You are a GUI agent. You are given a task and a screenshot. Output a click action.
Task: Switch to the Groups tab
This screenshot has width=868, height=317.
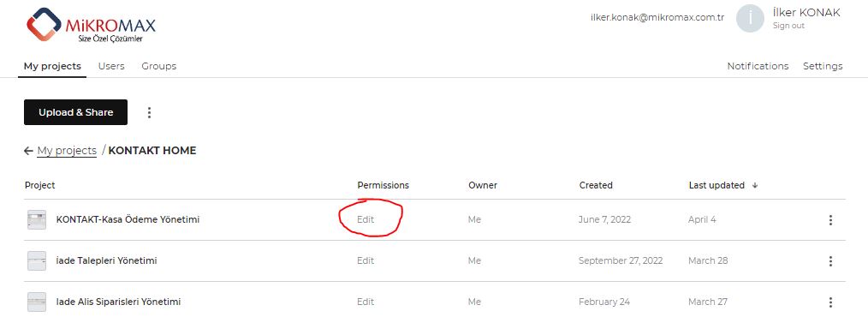pyautogui.click(x=159, y=66)
